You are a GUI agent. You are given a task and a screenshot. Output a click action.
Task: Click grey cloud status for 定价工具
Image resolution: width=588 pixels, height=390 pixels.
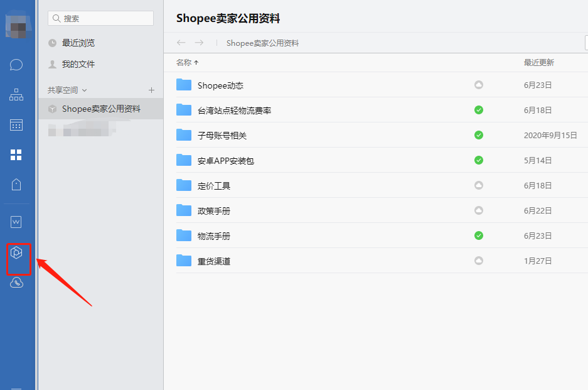[479, 185]
